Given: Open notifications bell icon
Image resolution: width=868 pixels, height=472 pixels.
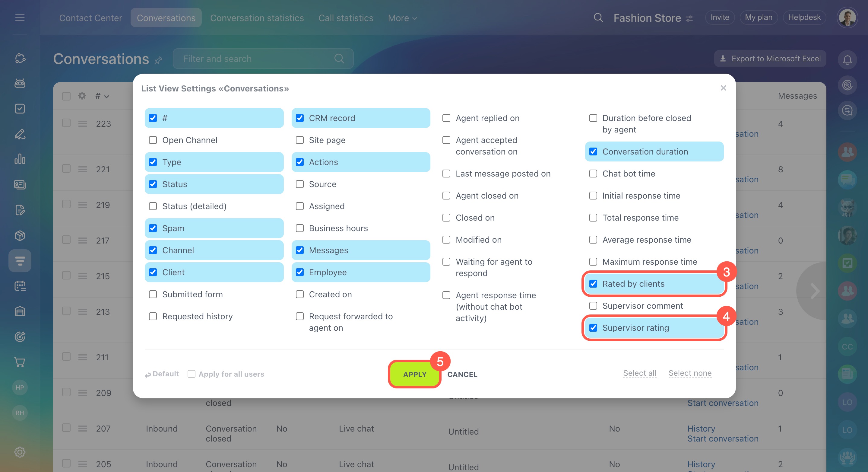Looking at the screenshot, I should (x=847, y=60).
